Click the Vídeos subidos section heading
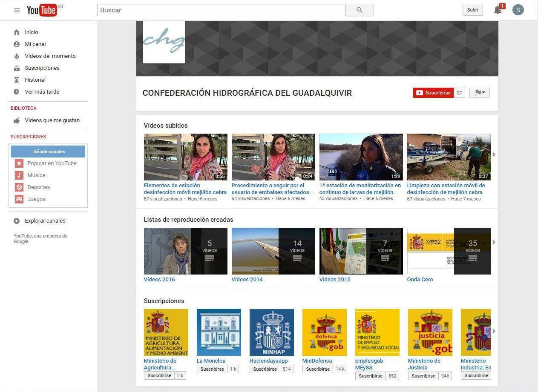 coord(166,126)
